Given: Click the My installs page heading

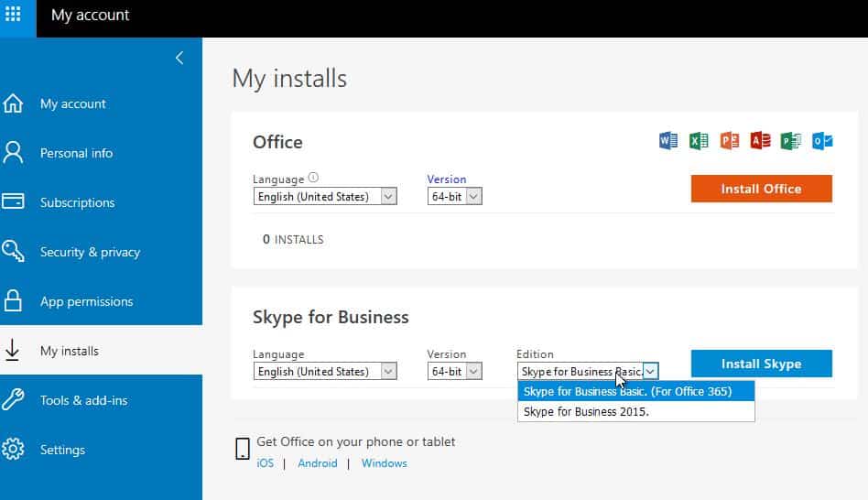Looking at the screenshot, I should (x=289, y=79).
